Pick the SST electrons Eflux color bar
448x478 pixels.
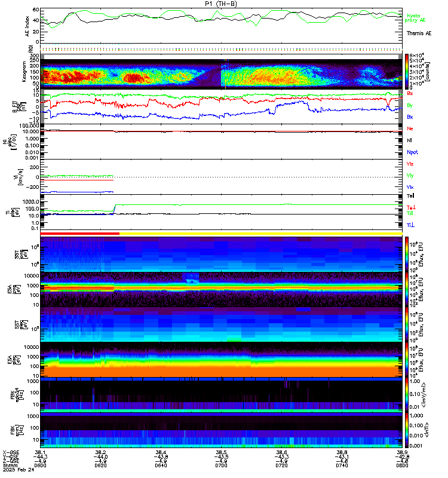point(407,324)
